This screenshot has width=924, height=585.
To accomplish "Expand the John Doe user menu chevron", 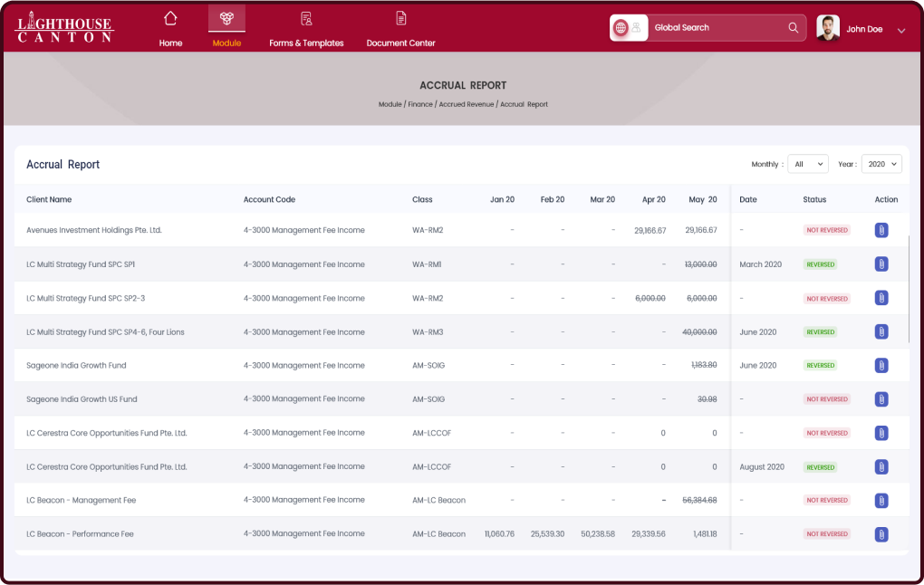I will pyautogui.click(x=901, y=31).
